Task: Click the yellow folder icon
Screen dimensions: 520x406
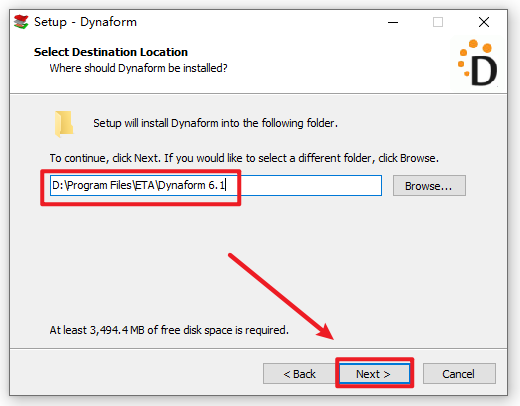Action: [64, 124]
